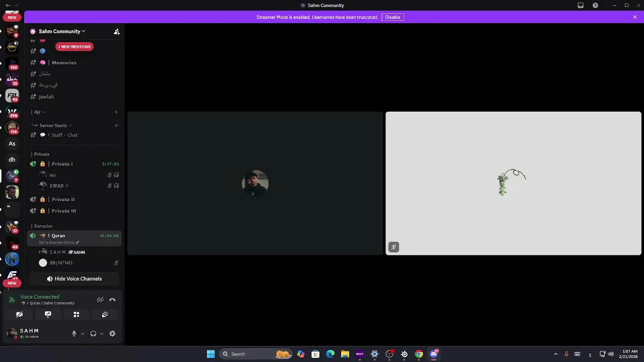644x362 pixels.
Task: Click the top NEW unread indicator
Action: pyautogui.click(x=12, y=18)
